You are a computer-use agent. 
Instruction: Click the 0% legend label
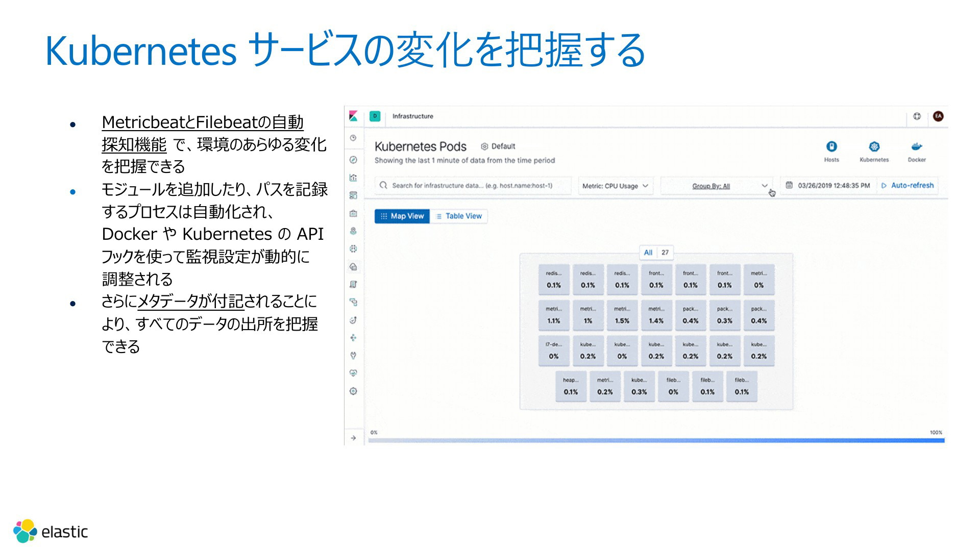(374, 433)
